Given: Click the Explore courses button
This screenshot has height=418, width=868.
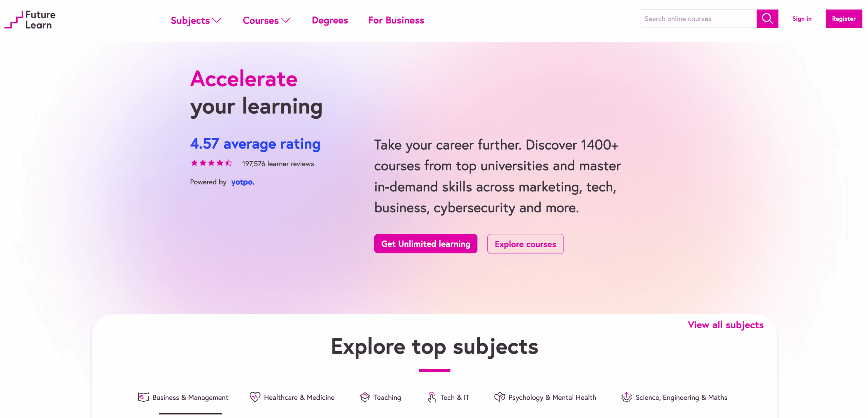Looking at the screenshot, I should [525, 244].
